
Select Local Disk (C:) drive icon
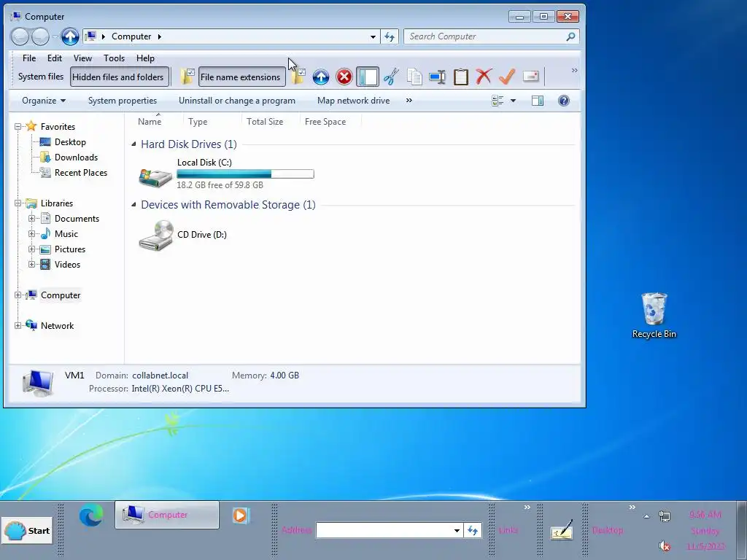click(x=155, y=176)
